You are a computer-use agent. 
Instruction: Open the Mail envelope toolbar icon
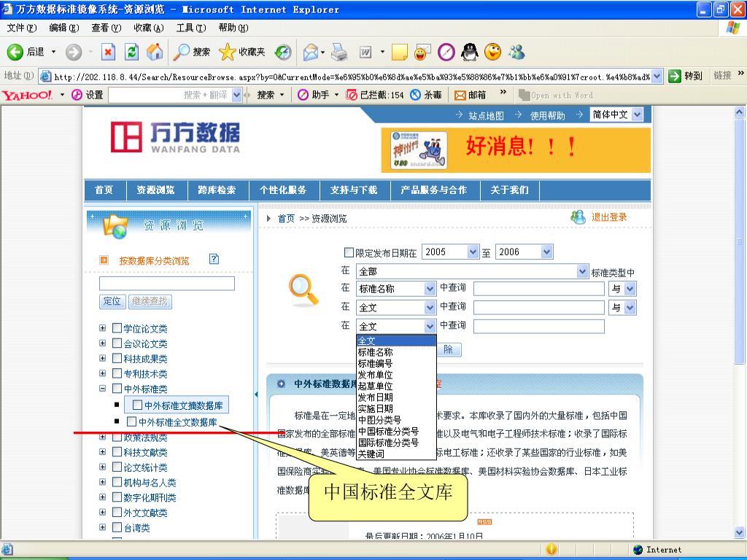pos(311,52)
